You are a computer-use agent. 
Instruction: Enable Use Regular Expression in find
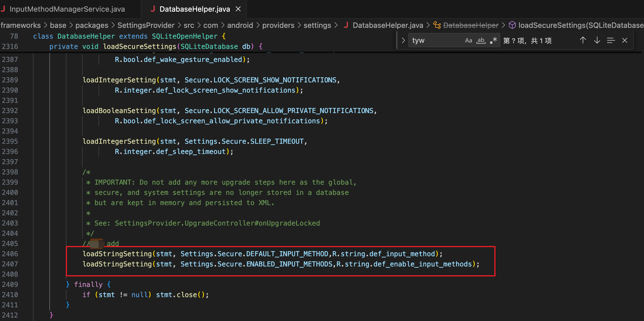(494, 41)
